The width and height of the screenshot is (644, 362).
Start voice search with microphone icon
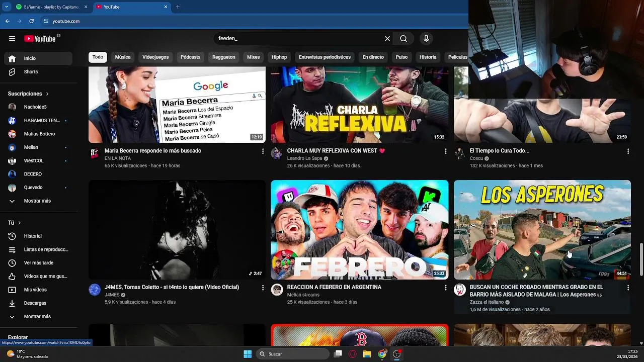point(426,39)
